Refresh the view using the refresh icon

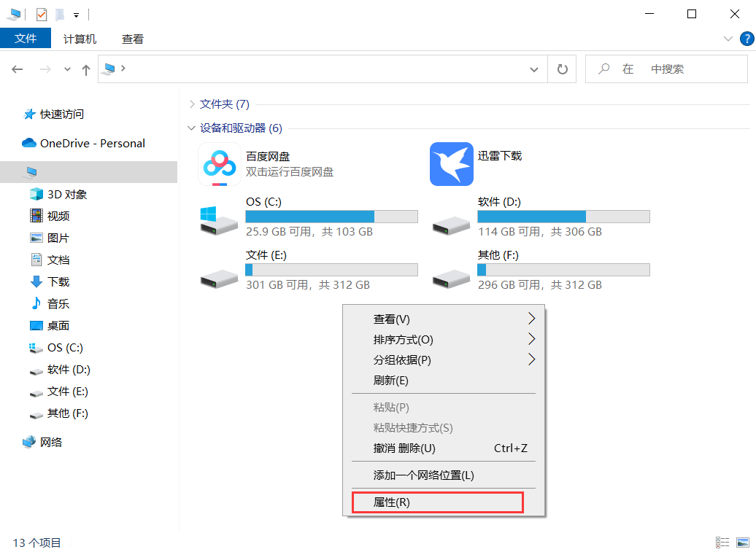pyautogui.click(x=562, y=69)
